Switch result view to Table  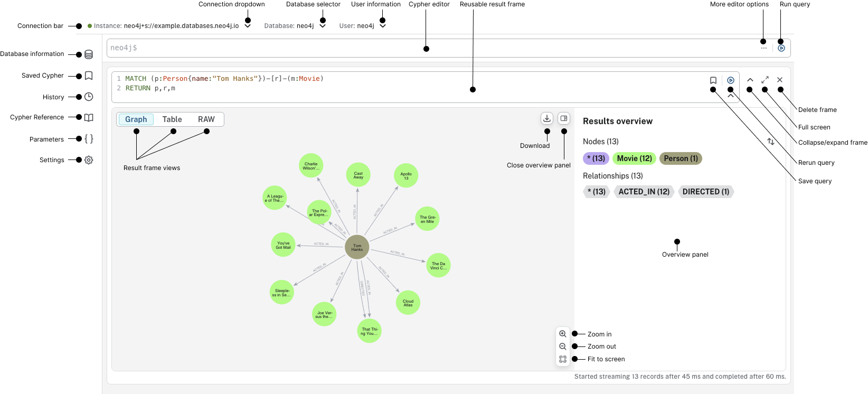[x=172, y=119]
